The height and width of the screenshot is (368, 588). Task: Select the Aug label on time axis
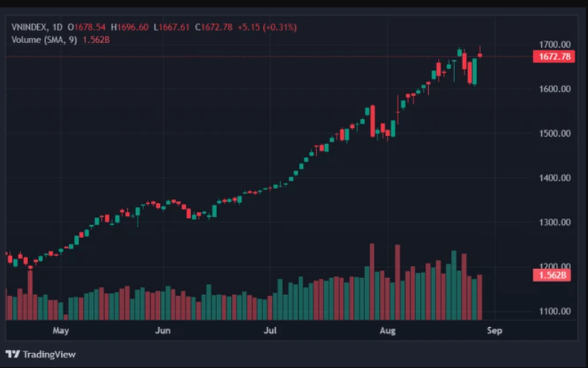pos(387,331)
